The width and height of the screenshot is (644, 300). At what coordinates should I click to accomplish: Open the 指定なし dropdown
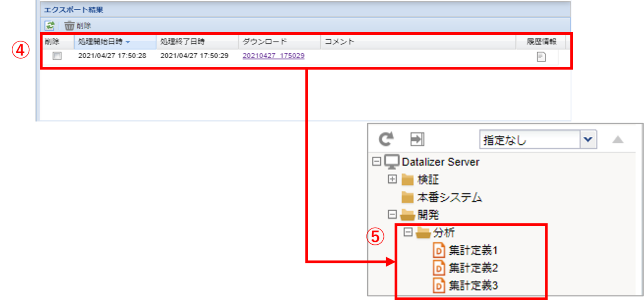pyautogui.click(x=589, y=139)
